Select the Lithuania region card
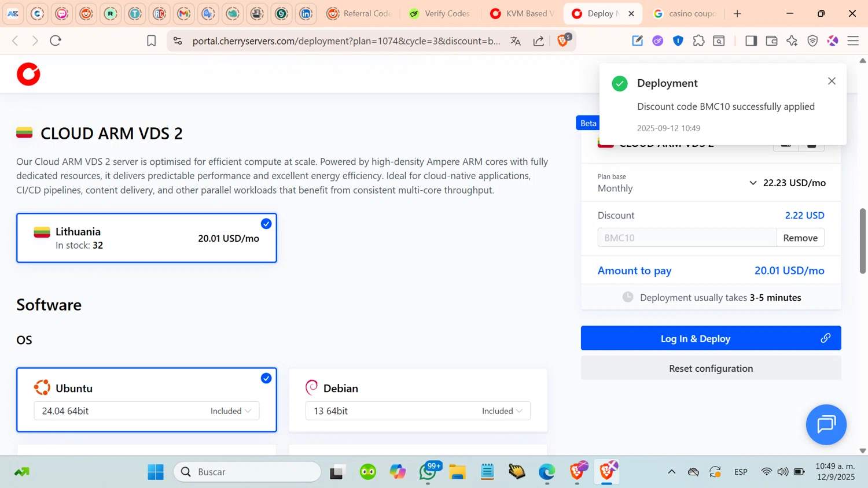The height and width of the screenshot is (488, 868). pos(146,238)
